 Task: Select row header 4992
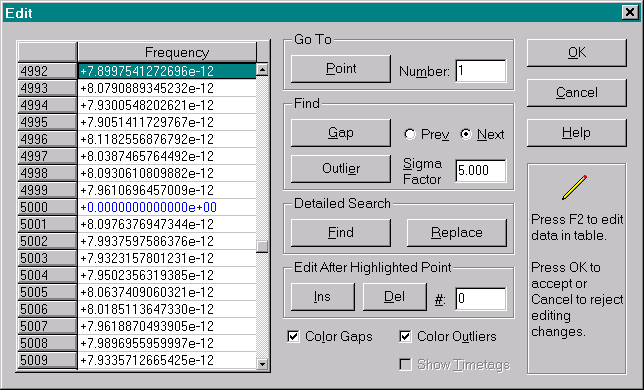point(47,71)
